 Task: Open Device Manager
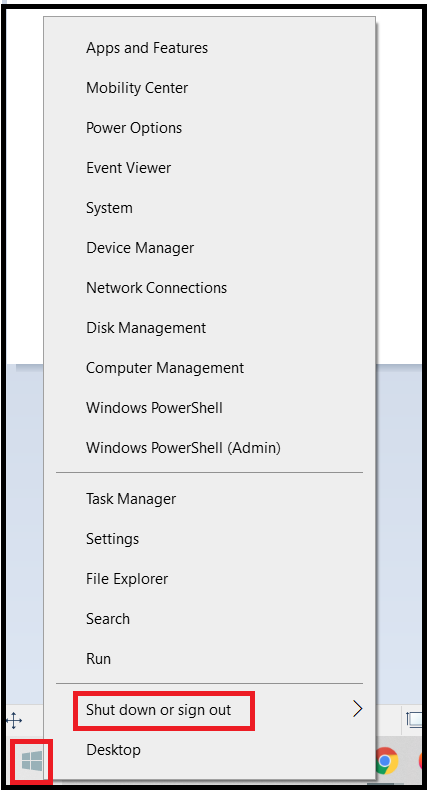point(140,248)
